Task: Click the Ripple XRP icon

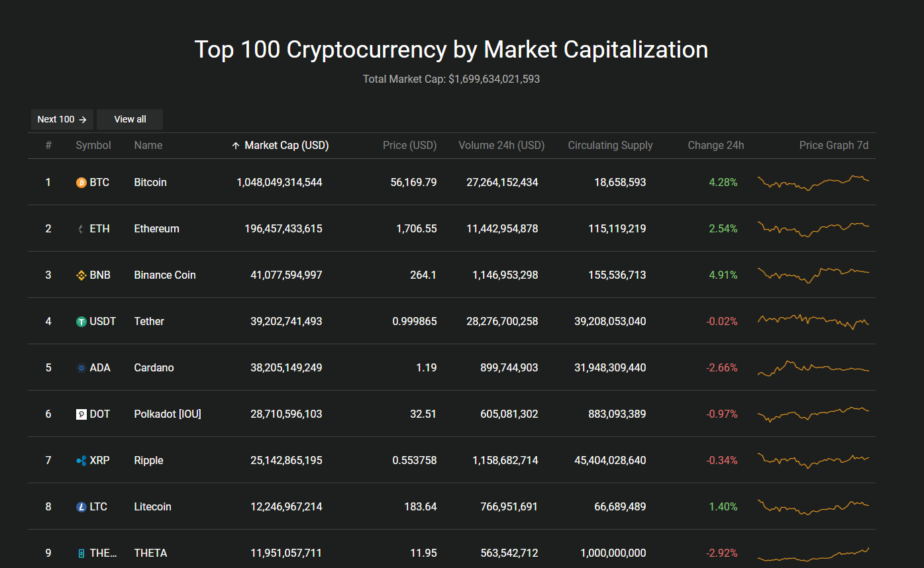Action: click(x=80, y=460)
